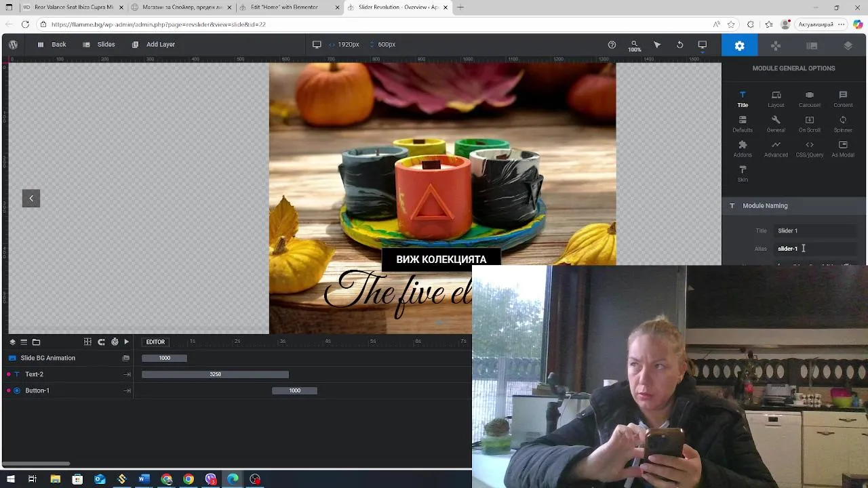The image size is (868, 488).
Task: Open the Slides menu
Action: [99, 45]
